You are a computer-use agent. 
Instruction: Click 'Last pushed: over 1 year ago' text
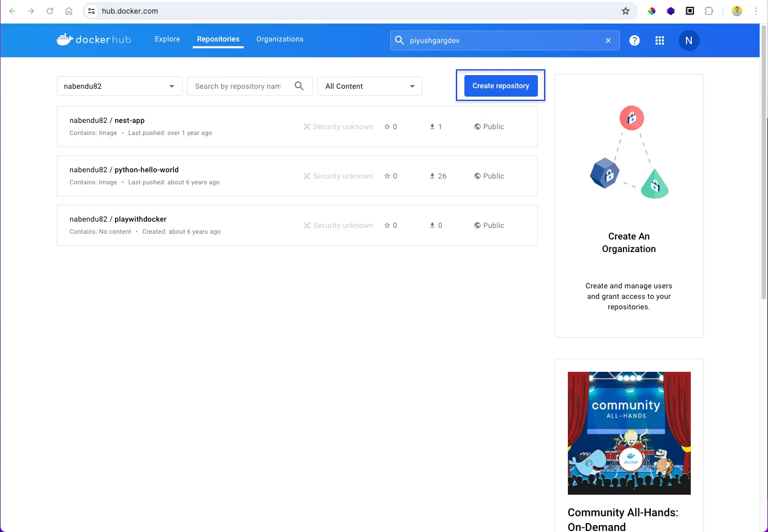(170, 133)
